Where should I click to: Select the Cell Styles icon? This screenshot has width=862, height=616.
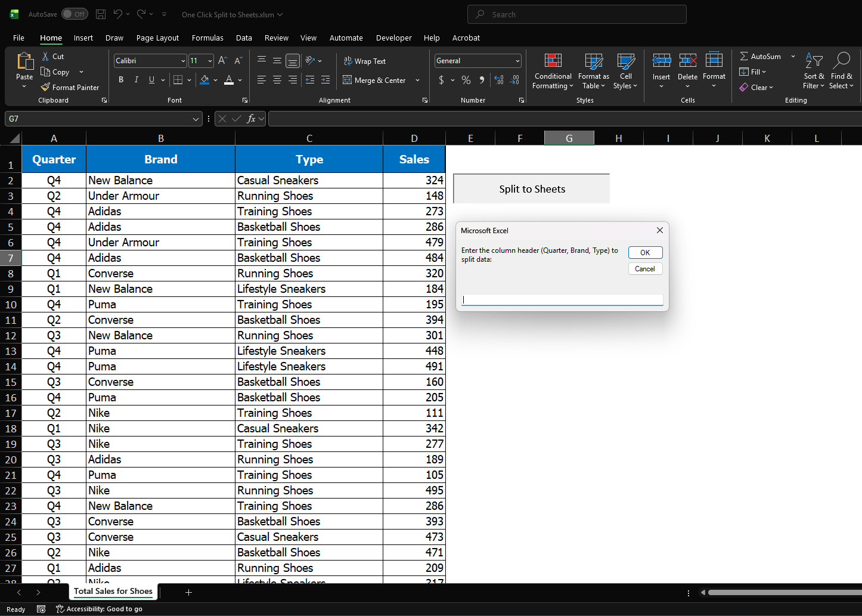coord(625,71)
